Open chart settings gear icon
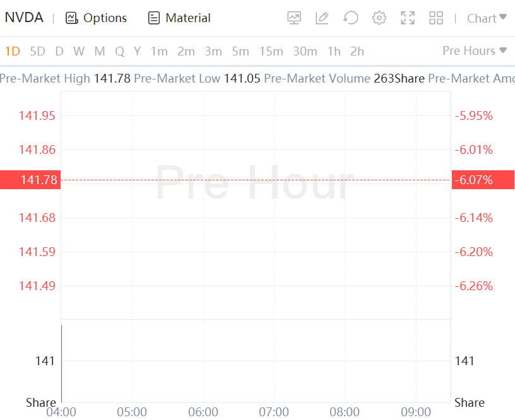The width and height of the screenshot is (515, 420). [379, 18]
